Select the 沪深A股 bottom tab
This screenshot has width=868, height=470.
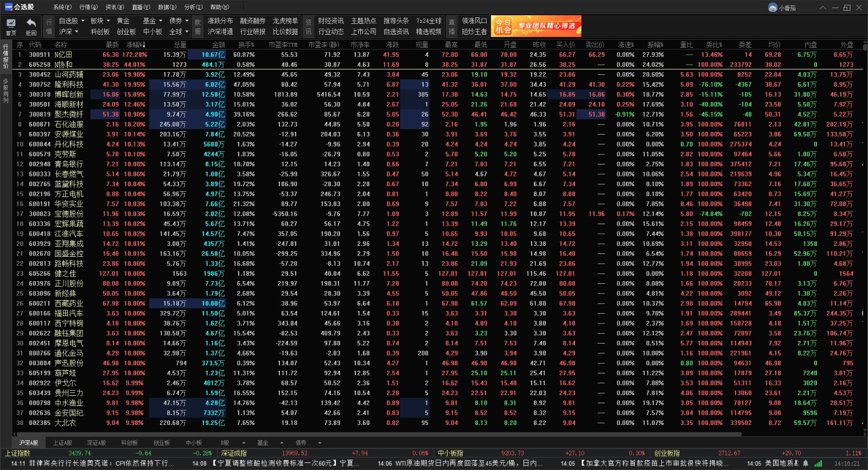pyautogui.click(x=29, y=442)
